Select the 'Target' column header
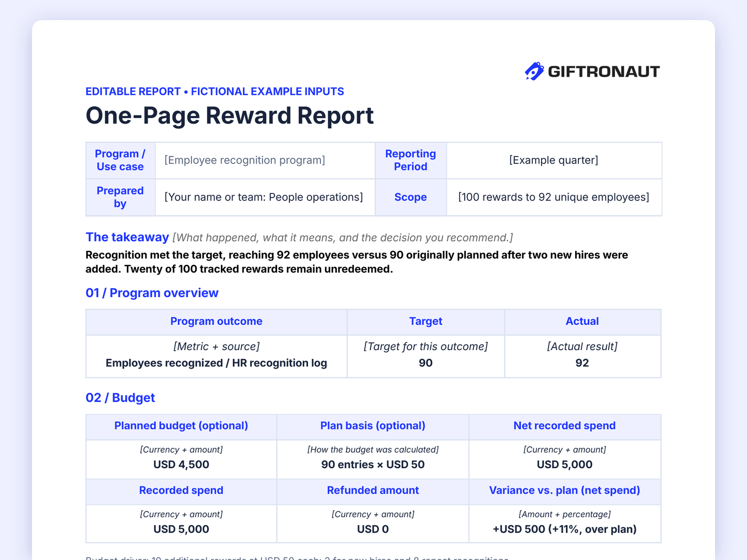 click(426, 321)
